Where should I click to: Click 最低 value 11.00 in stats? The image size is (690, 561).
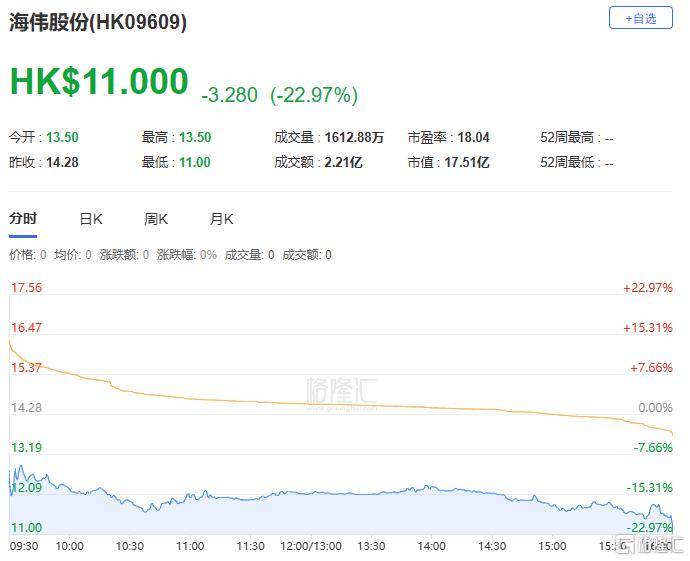coord(195,162)
